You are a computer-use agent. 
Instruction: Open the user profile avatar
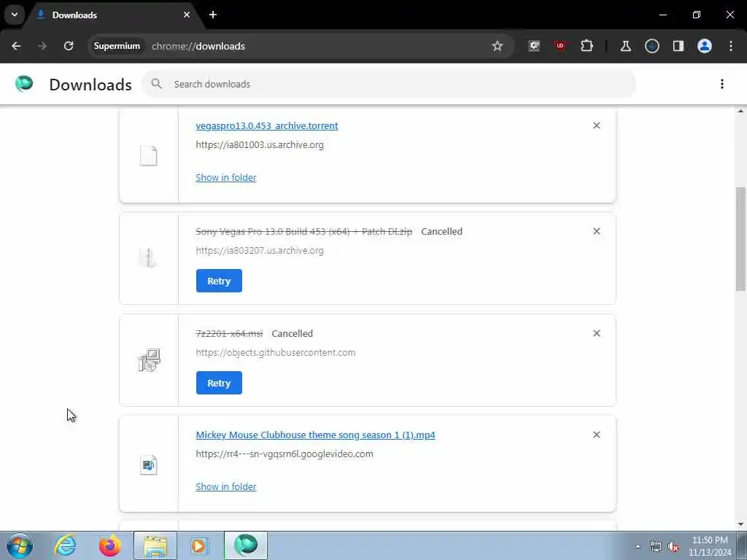point(705,46)
